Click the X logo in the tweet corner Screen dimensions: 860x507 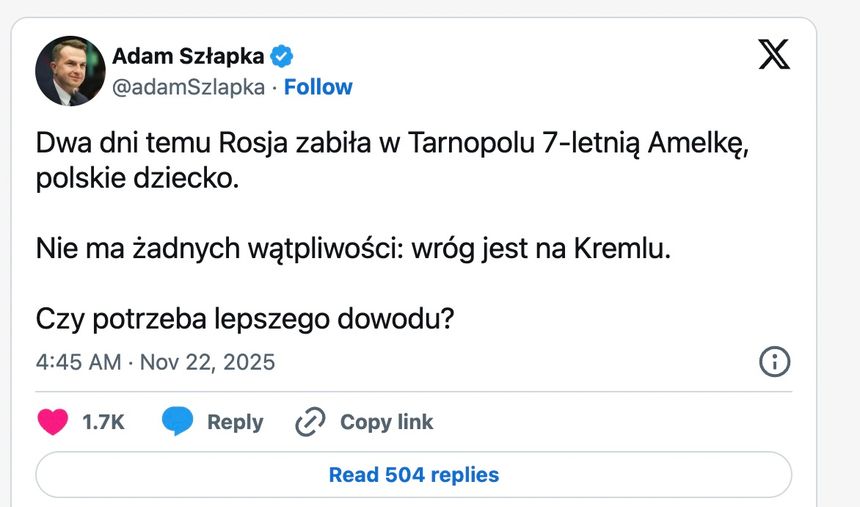point(774,54)
